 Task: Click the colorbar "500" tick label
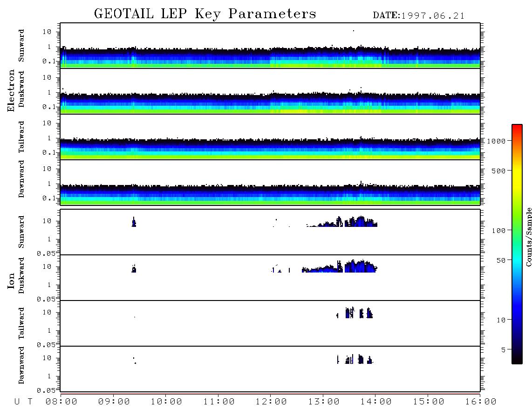click(x=498, y=171)
